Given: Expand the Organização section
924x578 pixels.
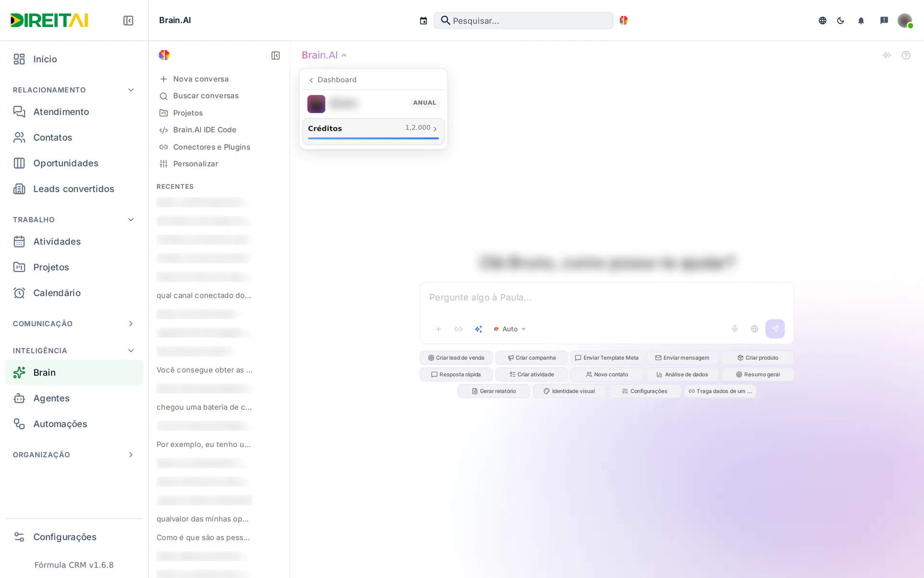Looking at the screenshot, I should (130, 455).
